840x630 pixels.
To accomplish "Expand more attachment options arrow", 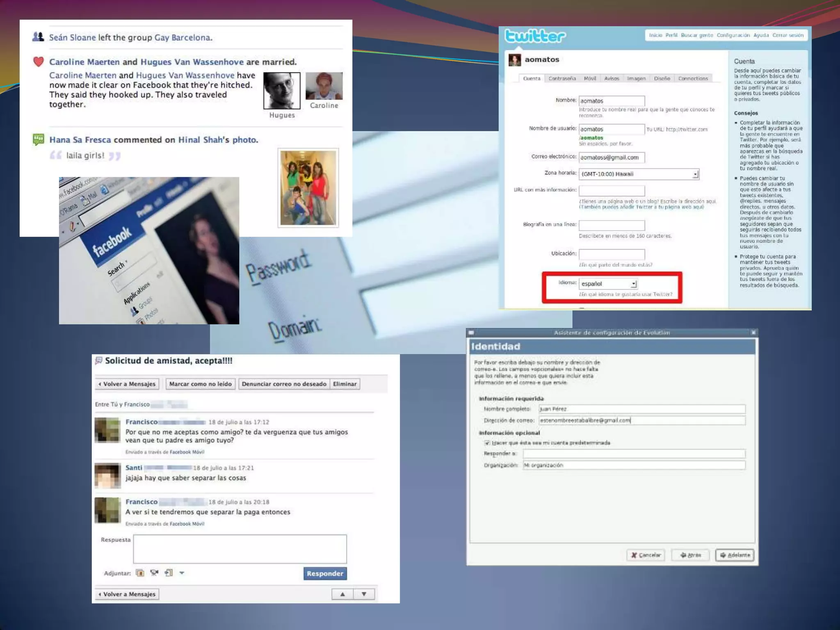I will click(182, 573).
